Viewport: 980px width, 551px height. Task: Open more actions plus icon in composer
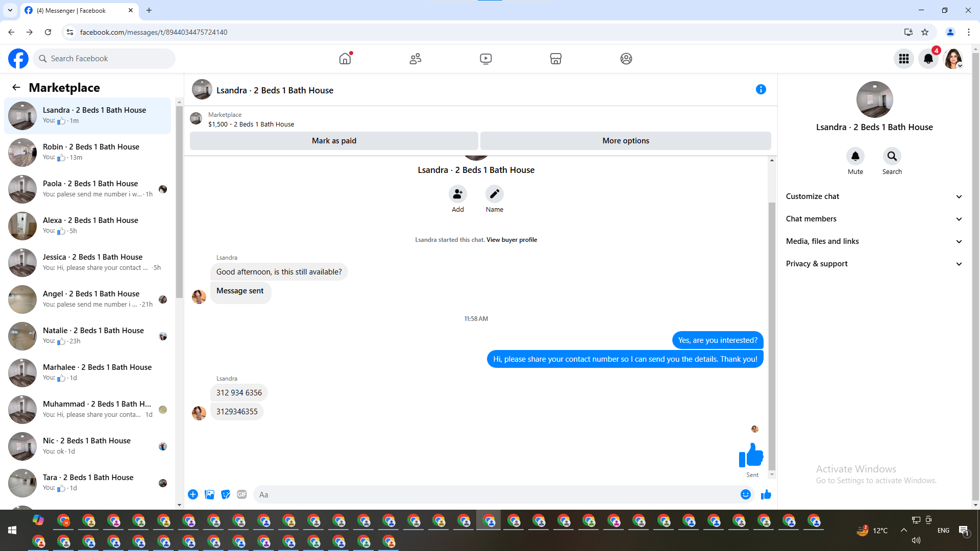(193, 494)
